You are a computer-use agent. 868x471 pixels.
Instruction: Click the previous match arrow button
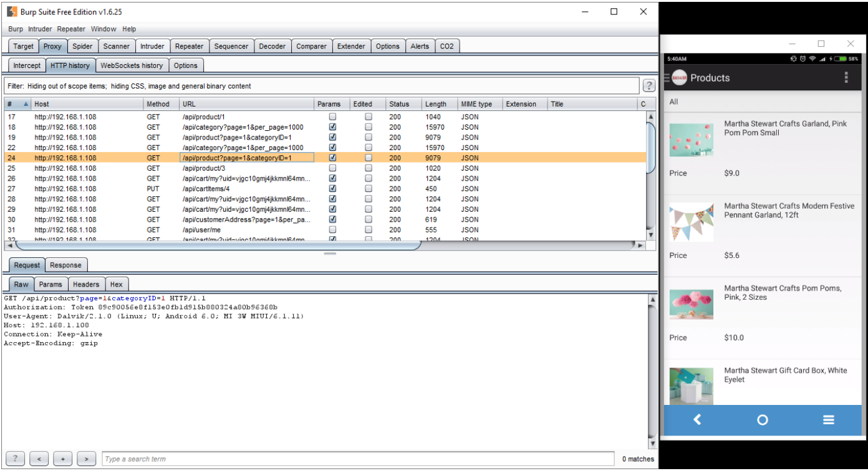pos(39,459)
